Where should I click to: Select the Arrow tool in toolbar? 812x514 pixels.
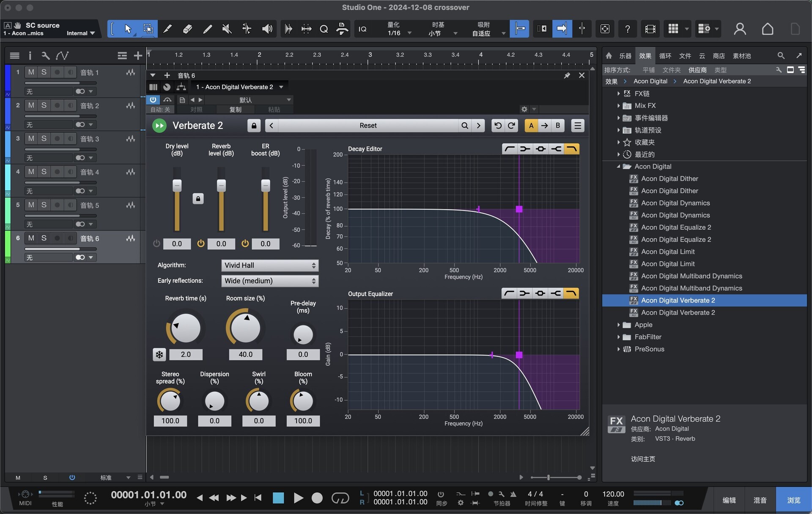(x=128, y=29)
